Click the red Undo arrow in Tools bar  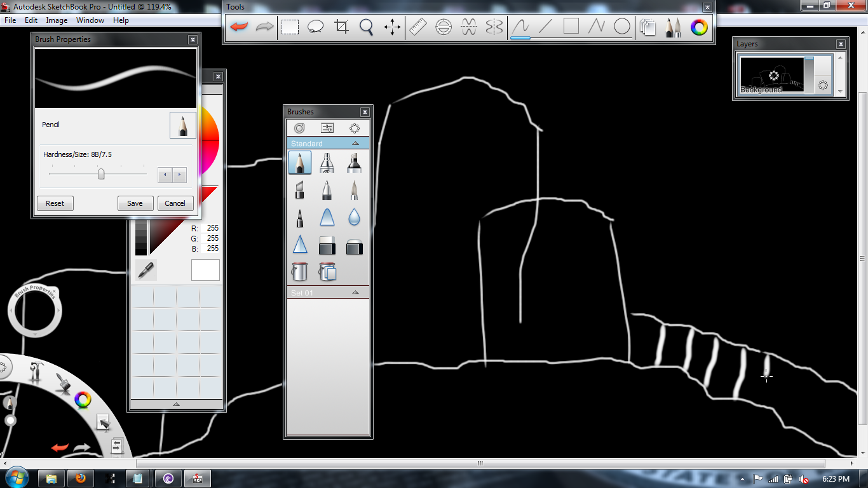[240, 27]
